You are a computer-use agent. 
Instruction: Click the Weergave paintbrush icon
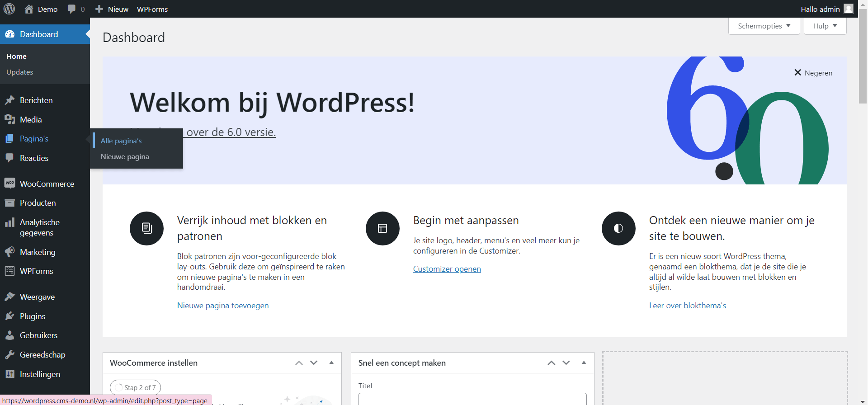coord(10,297)
